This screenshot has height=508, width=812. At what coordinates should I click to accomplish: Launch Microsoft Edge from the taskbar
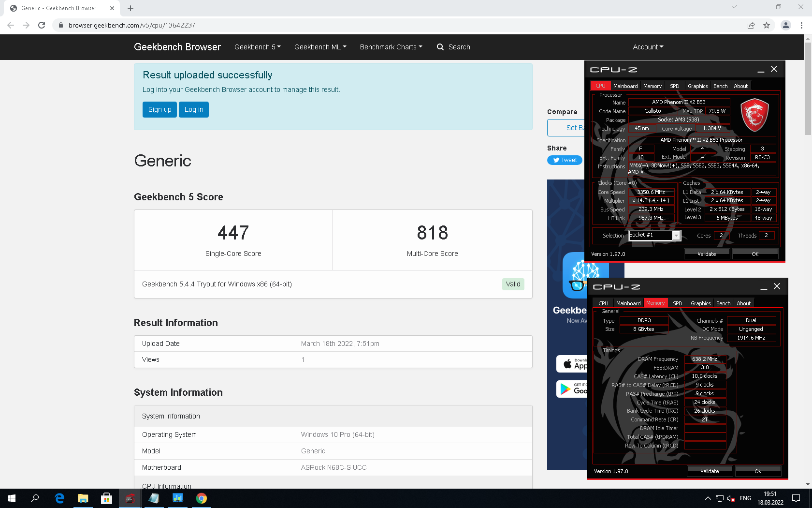[59, 498]
